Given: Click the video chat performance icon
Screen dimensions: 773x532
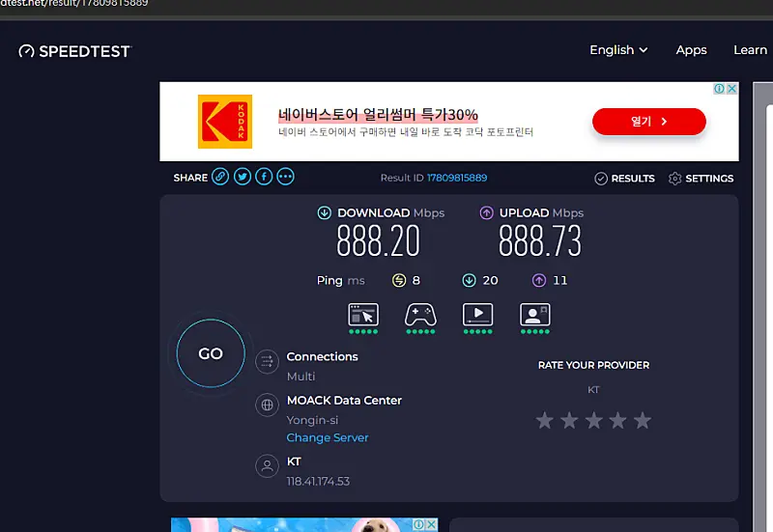Looking at the screenshot, I should click(x=534, y=315).
